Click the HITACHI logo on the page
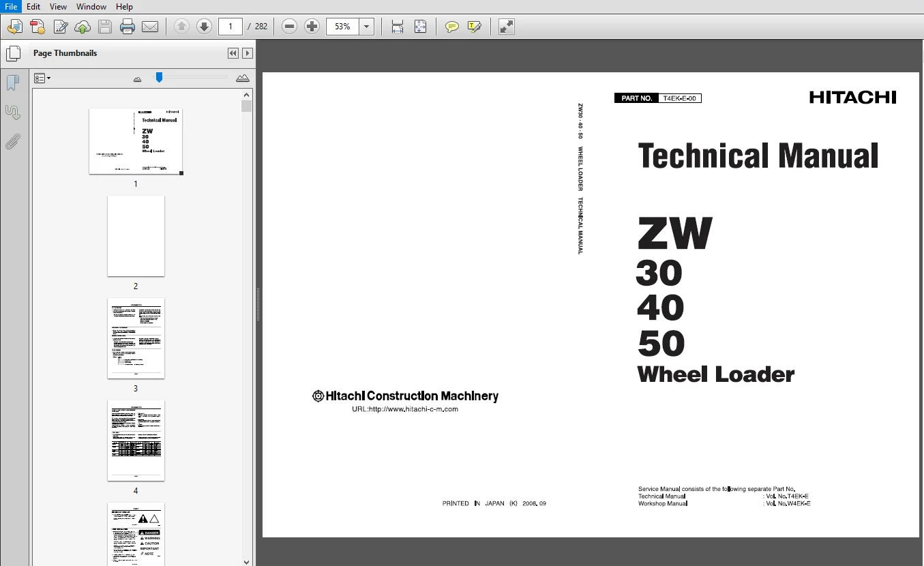Image resolution: width=924 pixels, height=566 pixels. [853, 98]
